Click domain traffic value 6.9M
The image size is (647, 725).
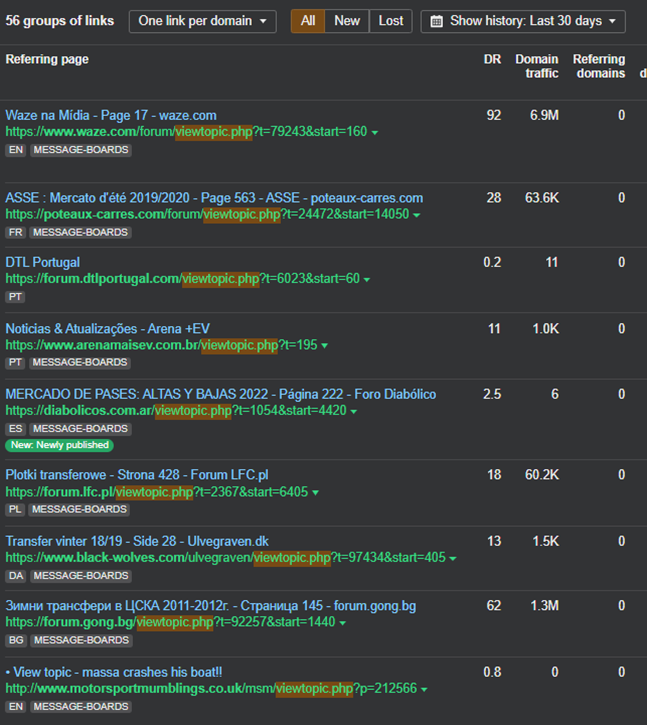(544, 115)
